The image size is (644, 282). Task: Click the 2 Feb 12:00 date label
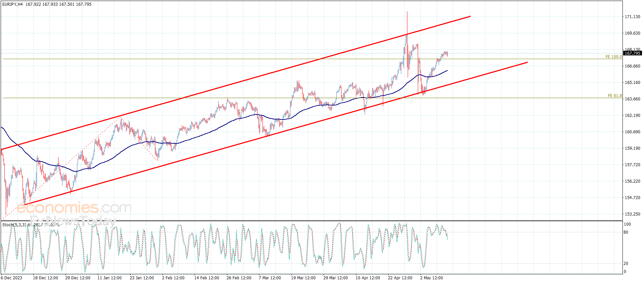pyautogui.click(x=173, y=278)
